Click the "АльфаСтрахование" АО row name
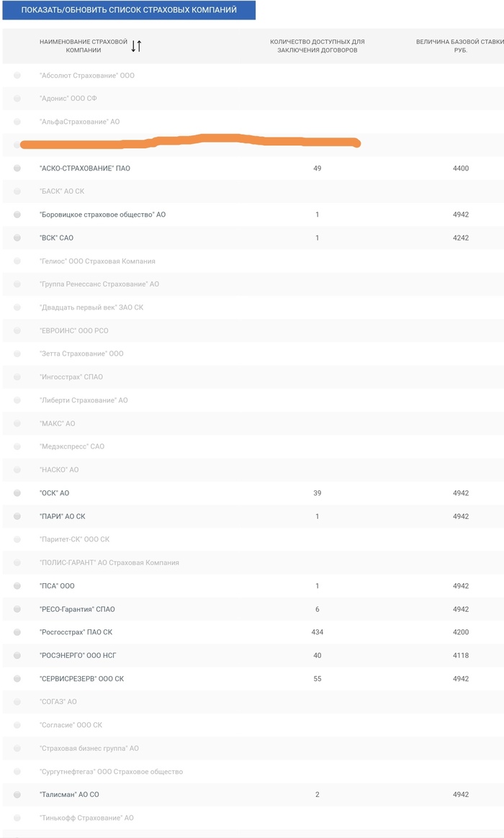The image size is (504, 838). point(79,122)
